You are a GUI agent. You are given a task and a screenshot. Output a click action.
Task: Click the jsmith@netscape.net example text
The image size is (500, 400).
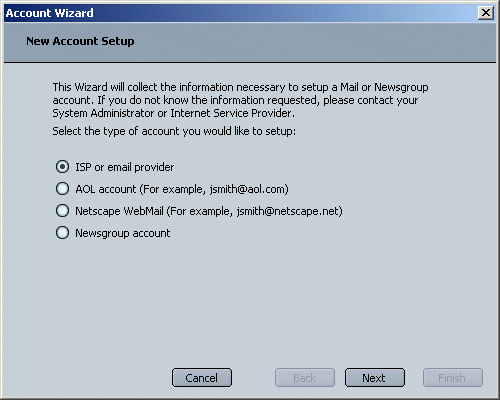tap(288, 211)
